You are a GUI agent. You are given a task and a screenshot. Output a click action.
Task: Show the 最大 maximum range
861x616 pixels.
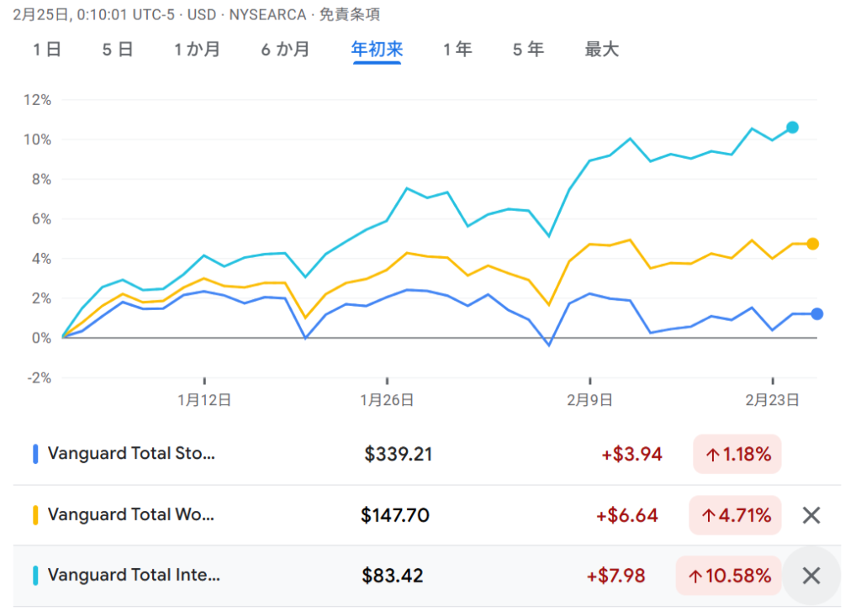tap(601, 50)
